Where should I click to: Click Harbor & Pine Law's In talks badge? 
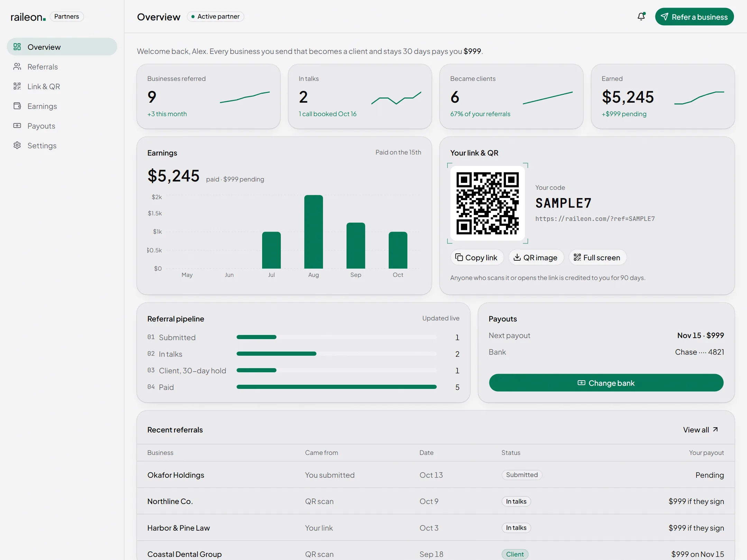(516, 528)
